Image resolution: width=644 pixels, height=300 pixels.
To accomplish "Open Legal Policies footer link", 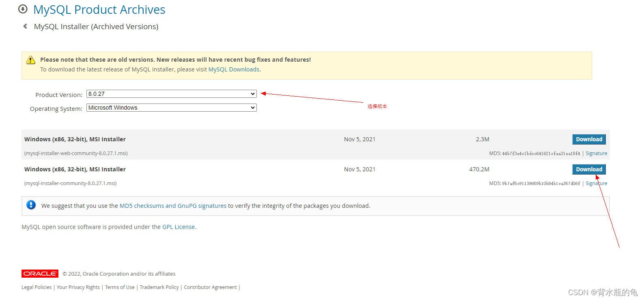I will coord(37,287).
